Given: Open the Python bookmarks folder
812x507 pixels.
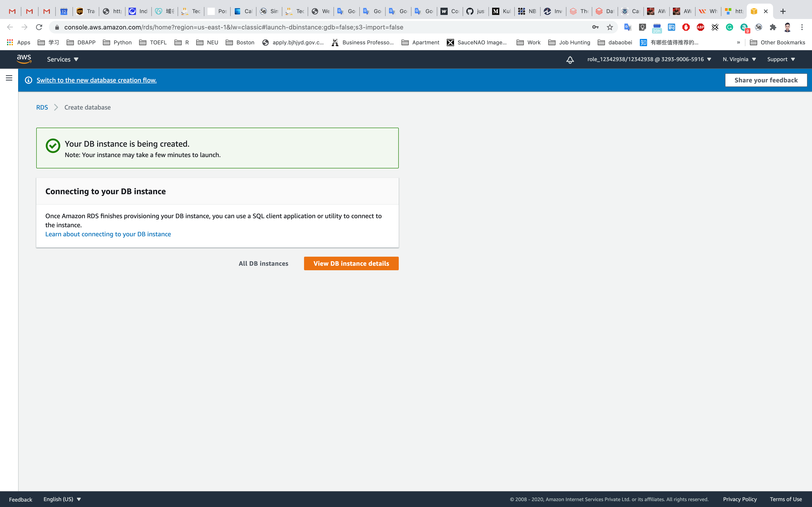Looking at the screenshot, I should point(117,42).
